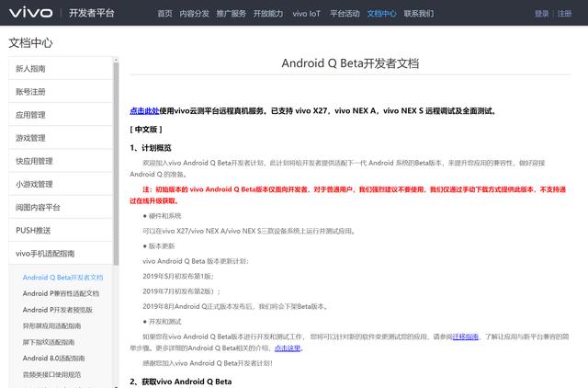The image size is (588, 388).
Task: Expand 小游戏管理 sidebar section
Action: coord(61,184)
